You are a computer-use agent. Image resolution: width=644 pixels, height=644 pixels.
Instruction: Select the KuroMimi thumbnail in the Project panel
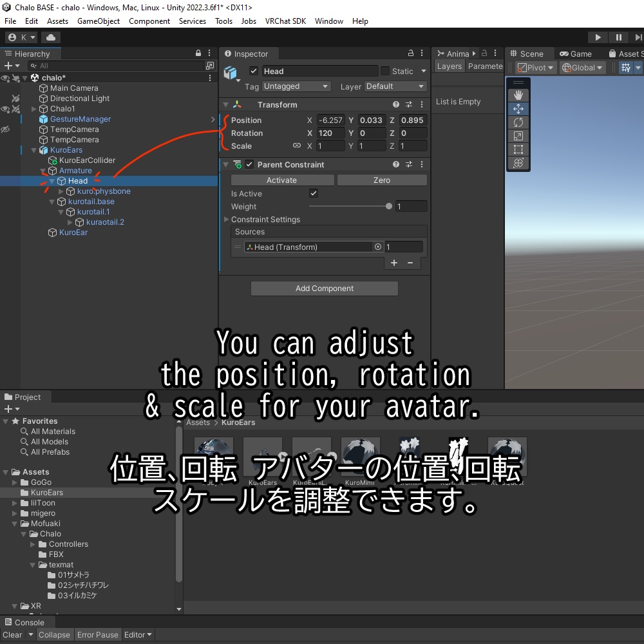(x=360, y=451)
